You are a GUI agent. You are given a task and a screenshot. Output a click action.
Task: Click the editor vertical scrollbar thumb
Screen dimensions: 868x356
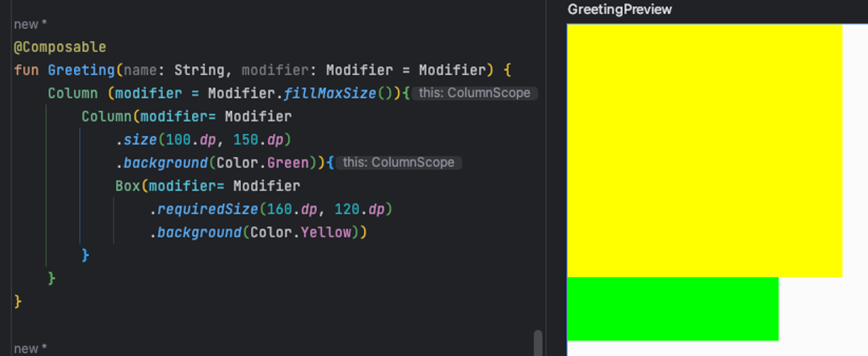point(538,342)
